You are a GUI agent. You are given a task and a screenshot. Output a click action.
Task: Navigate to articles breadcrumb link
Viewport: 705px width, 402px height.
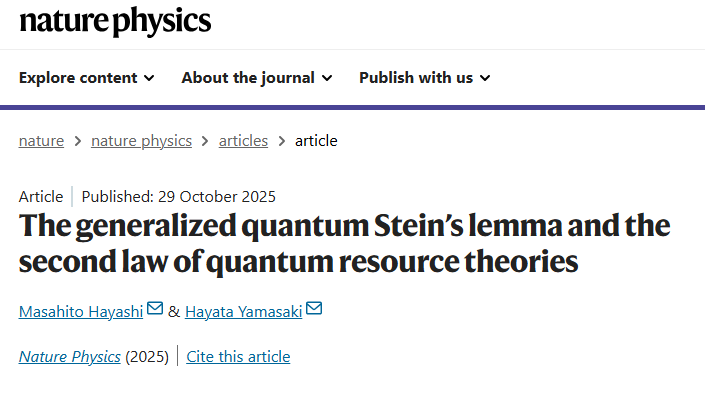[243, 141]
